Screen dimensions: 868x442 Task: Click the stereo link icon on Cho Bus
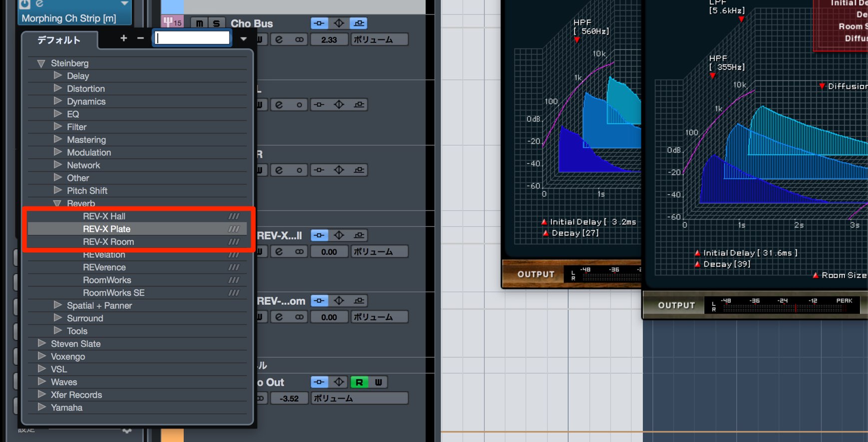tap(299, 39)
